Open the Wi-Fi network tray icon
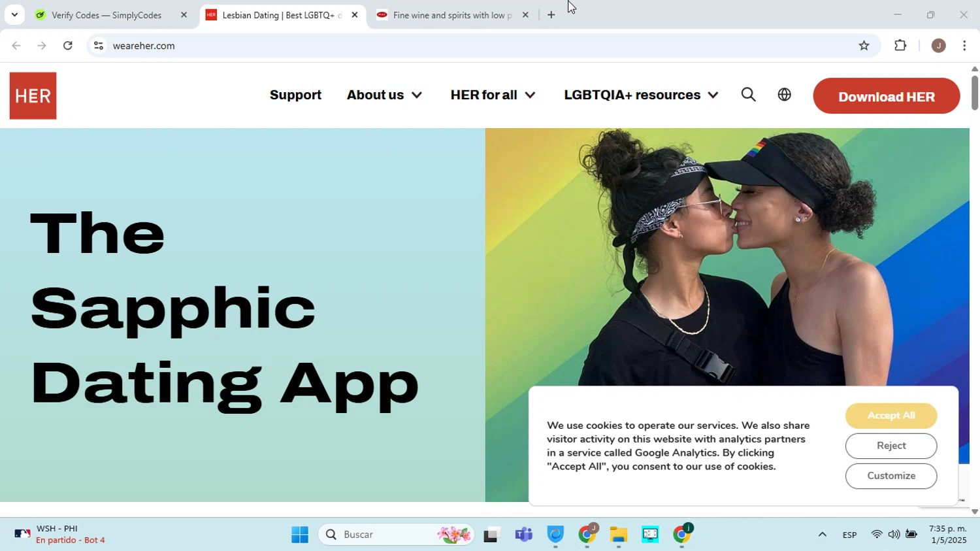This screenshot has height=551, width=980. (877, 535)
